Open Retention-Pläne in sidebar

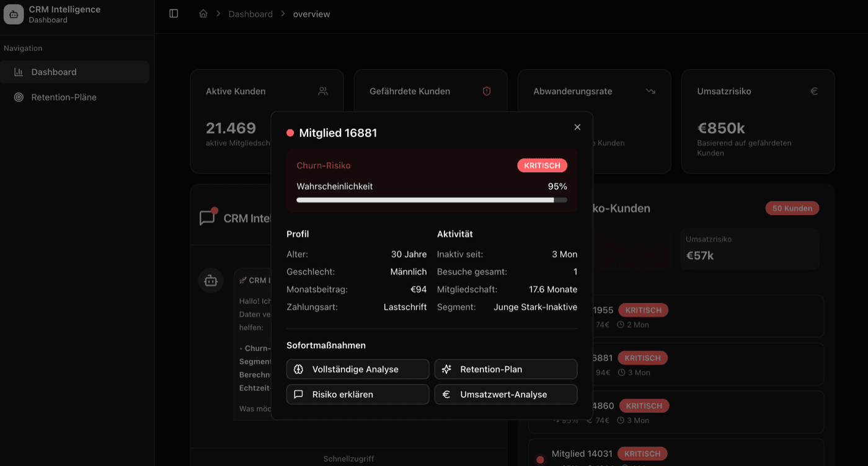[74, 97]
